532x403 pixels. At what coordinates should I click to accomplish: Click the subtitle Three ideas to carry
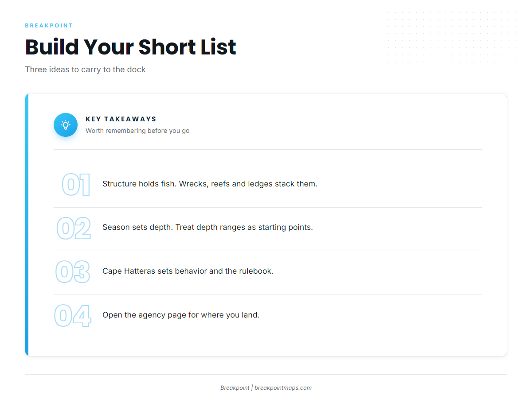85,70
